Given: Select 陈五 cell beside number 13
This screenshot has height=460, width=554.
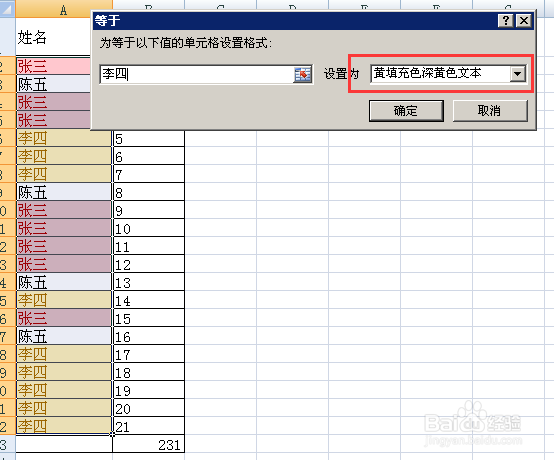Looking at the screenshot, I should point(64,282).
